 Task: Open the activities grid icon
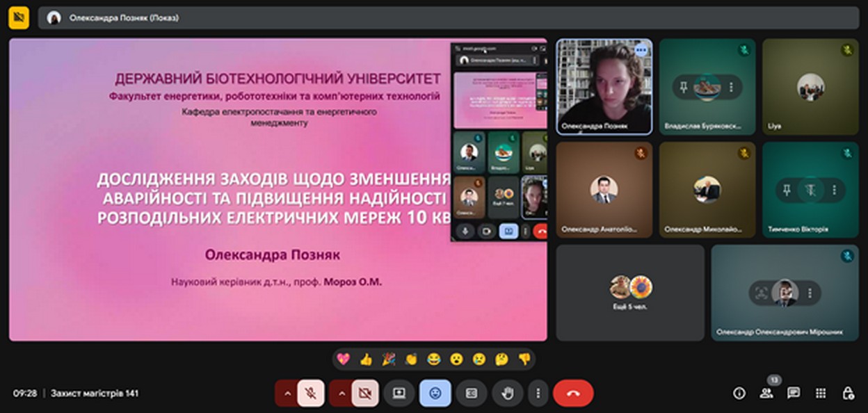(821, 393)
